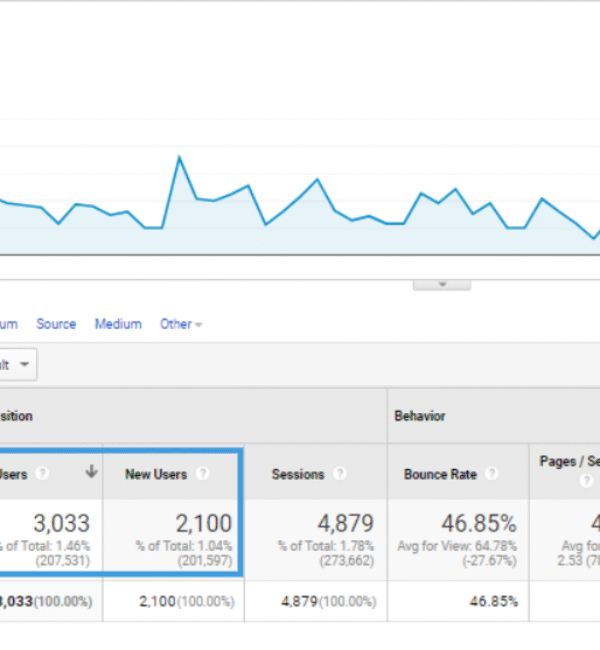The height and width of the screenshot is (650, 600).
Task: Select the Medium primary dimension
Action: 118,324
